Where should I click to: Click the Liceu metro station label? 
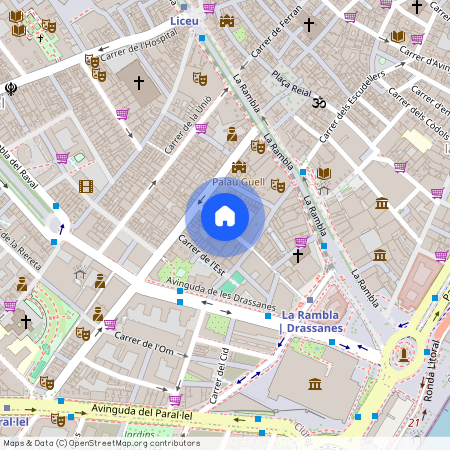click(x=184, y=21)
